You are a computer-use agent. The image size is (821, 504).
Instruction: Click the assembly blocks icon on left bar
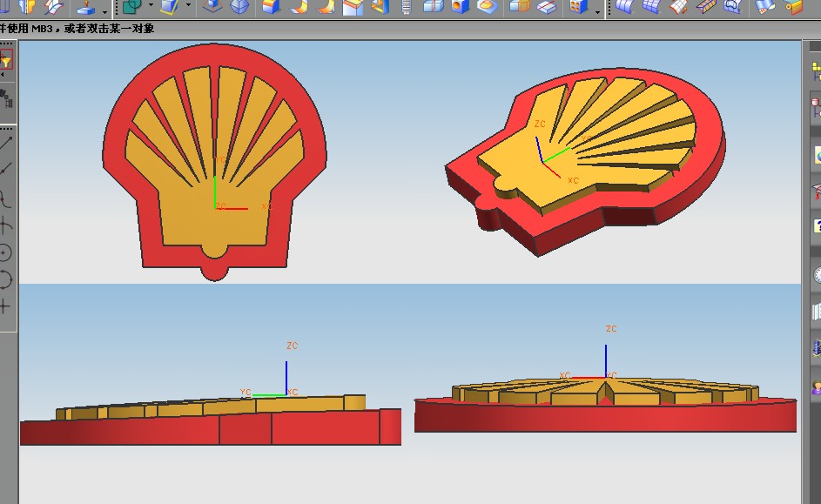(x=6, y=97)
